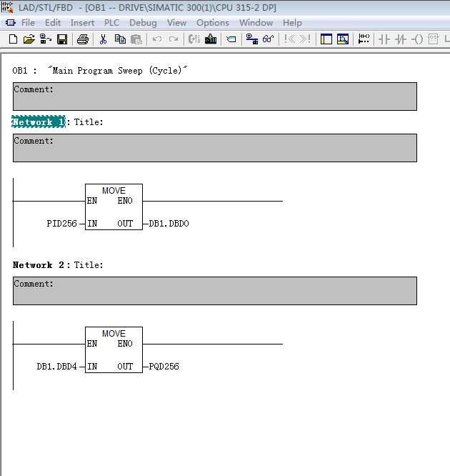The width and height of the screenshot is (450, 476).
Task: Toggle the overviews panel icon
Action: [x=326, y=39]
